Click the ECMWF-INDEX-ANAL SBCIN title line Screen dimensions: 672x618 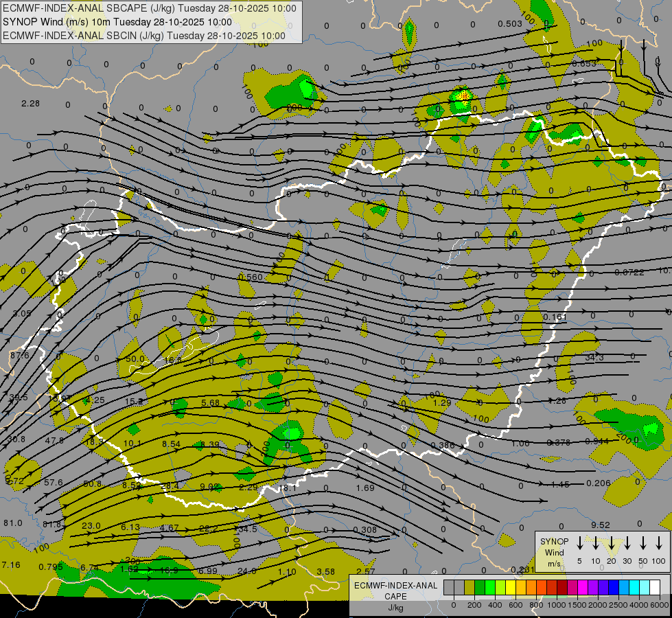[x=144, y=36]
